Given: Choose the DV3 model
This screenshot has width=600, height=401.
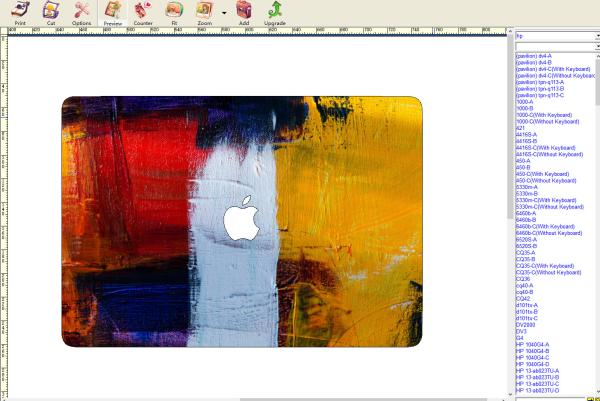Looking at the screenshot, I should (x=521, y=331).
